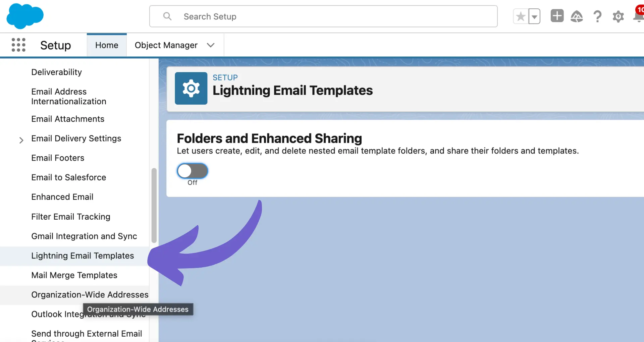Open Email Attachments in the sidebar

coord(68,119)
